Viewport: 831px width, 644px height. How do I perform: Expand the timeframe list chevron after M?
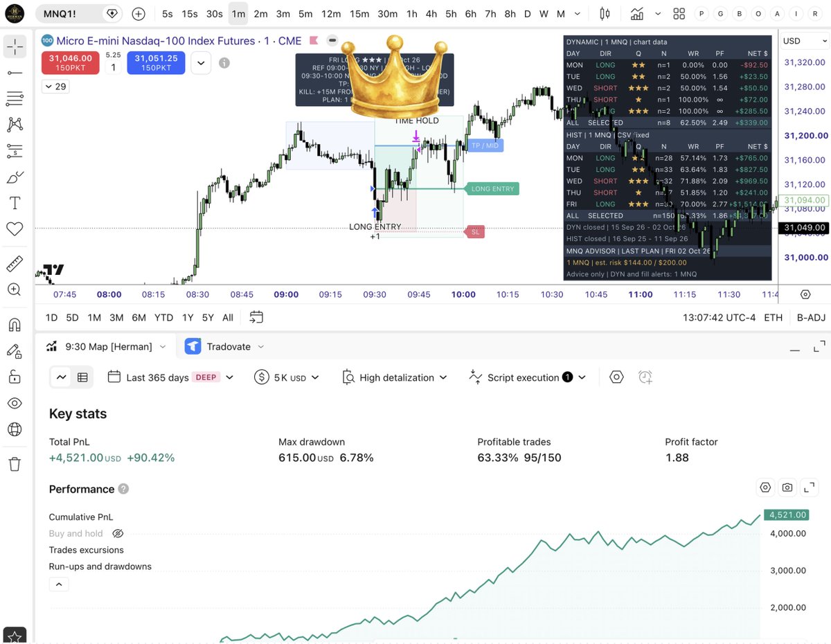[x=579, y=14]
